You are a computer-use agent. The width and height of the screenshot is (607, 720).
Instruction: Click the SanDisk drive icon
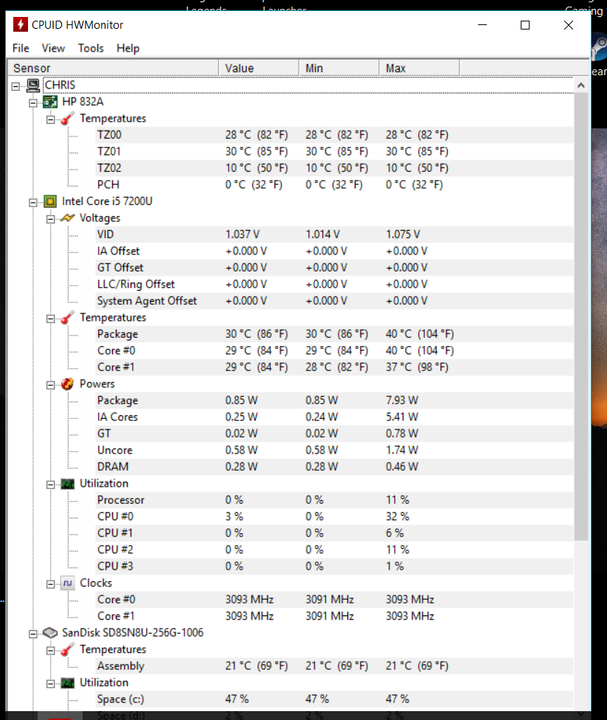pyautogui.click(x=50, y=633)
